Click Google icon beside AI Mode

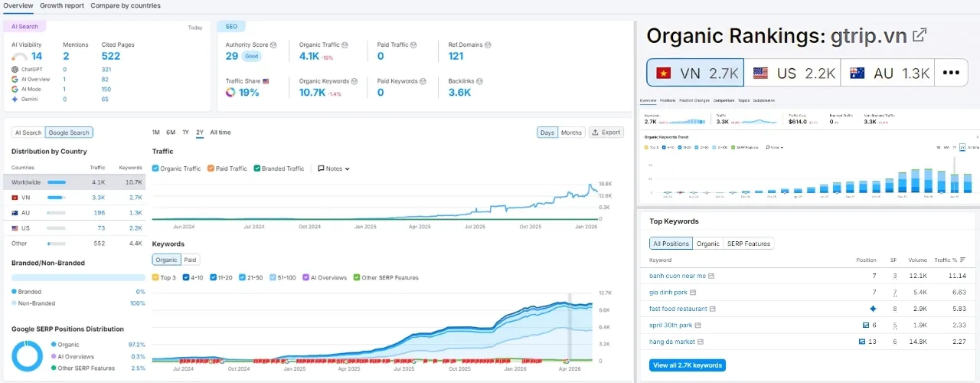pos(15,89)
